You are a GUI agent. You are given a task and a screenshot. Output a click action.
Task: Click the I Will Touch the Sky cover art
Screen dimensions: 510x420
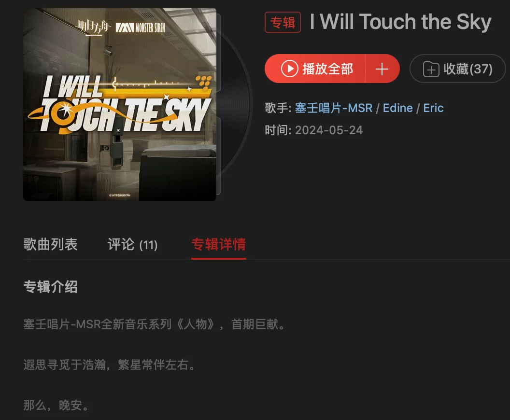coord(120,104)
